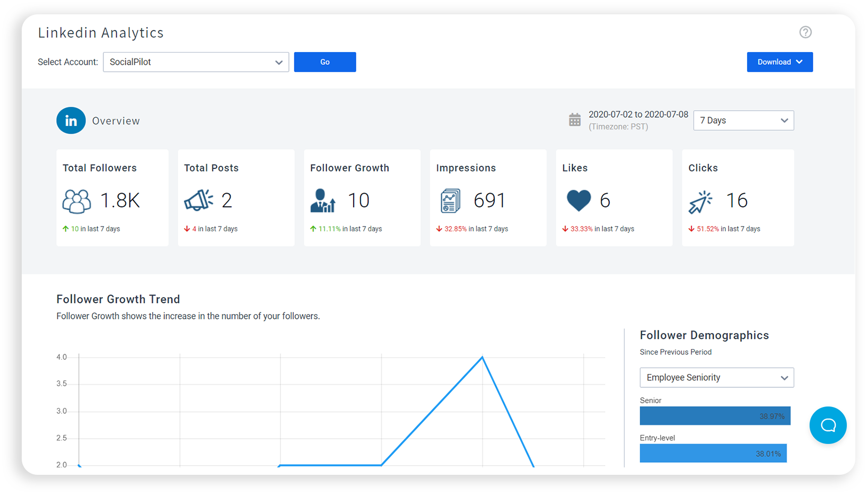Click the Clicks cursor icon

coord(700,202)
